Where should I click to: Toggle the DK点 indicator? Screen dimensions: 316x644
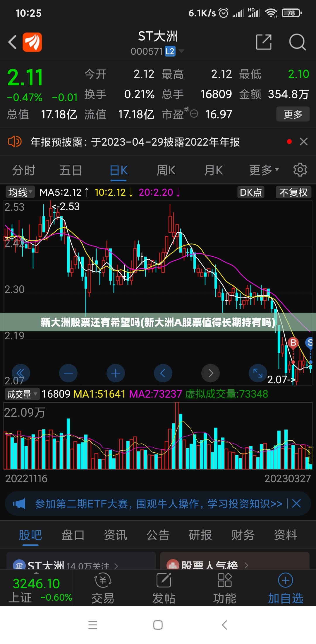[251, 192]
